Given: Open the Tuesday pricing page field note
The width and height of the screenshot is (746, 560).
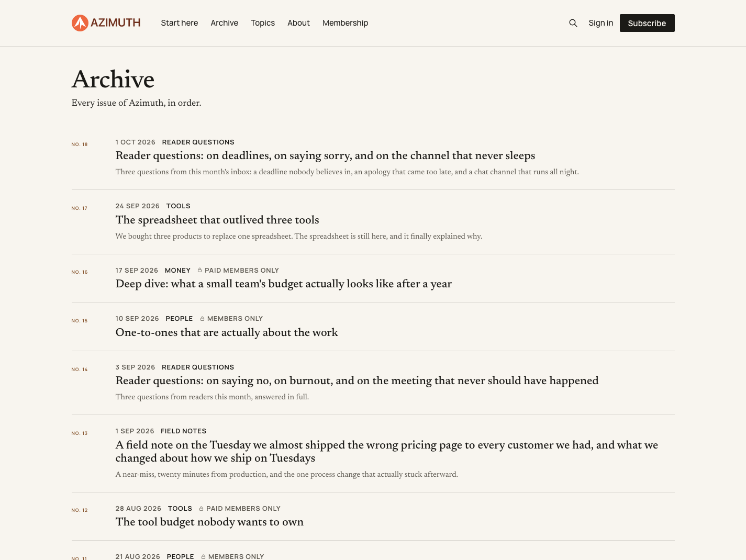Looking at the screenshot, I should click(387, 451).
